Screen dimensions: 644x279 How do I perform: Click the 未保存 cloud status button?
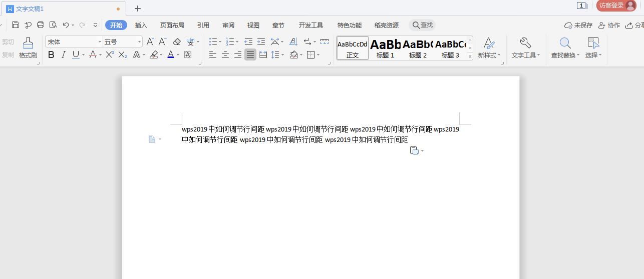point(578,25)
